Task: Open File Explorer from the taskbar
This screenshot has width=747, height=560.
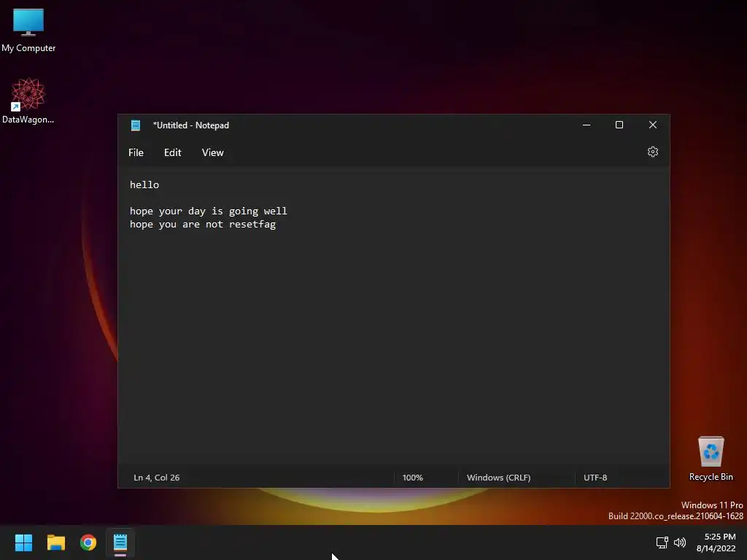Action: pyautogui.click(x=55, y=542)
